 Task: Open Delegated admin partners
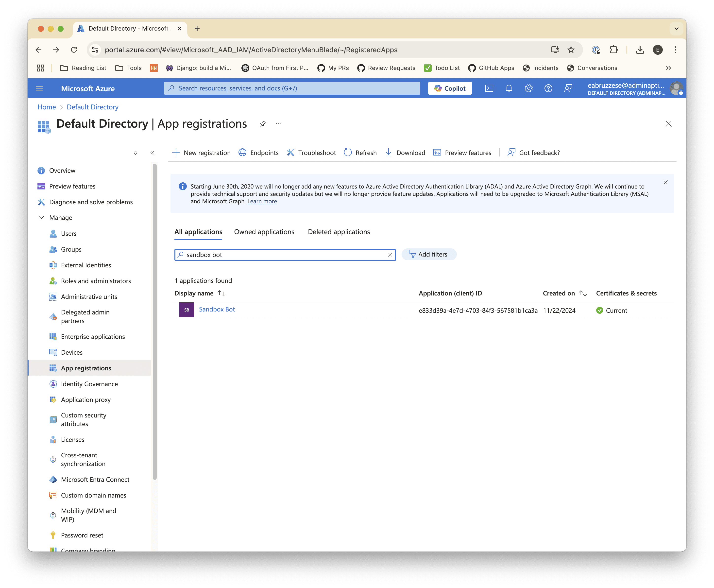tap(85, 316)
